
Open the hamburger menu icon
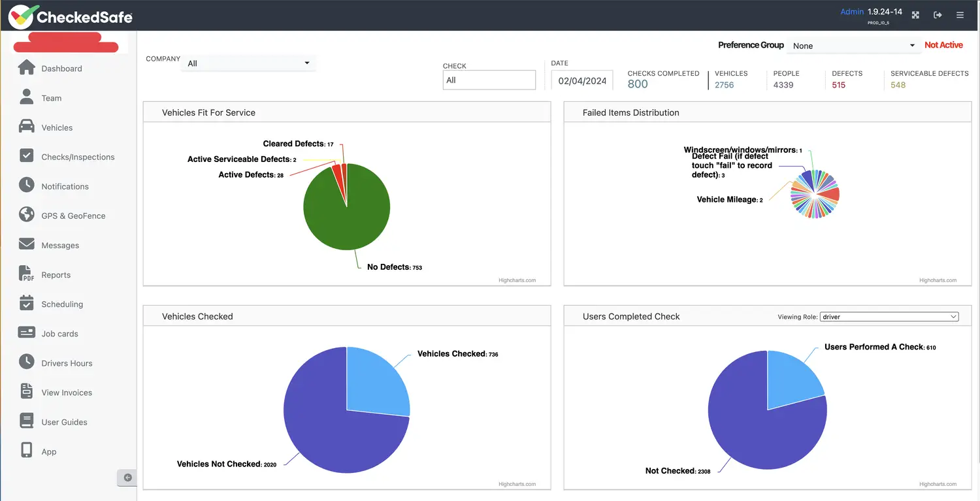coord(960,15)
